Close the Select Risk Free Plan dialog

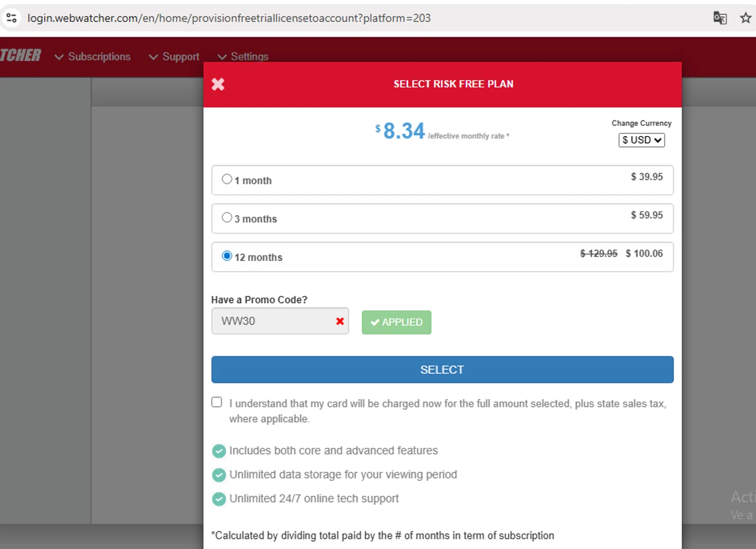[x=218, y=84]
